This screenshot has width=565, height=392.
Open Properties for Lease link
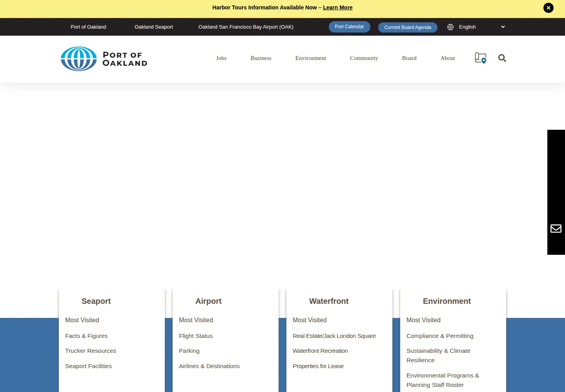tap(318, 366)
